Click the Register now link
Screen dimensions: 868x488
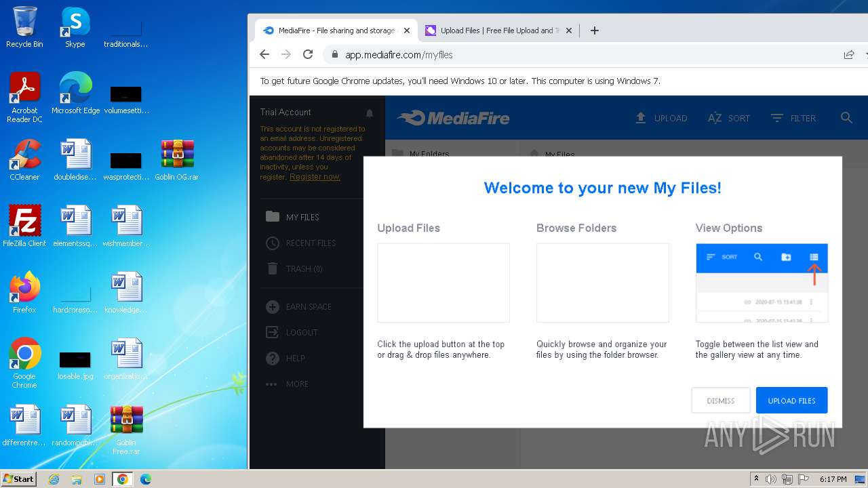(315, 177)
